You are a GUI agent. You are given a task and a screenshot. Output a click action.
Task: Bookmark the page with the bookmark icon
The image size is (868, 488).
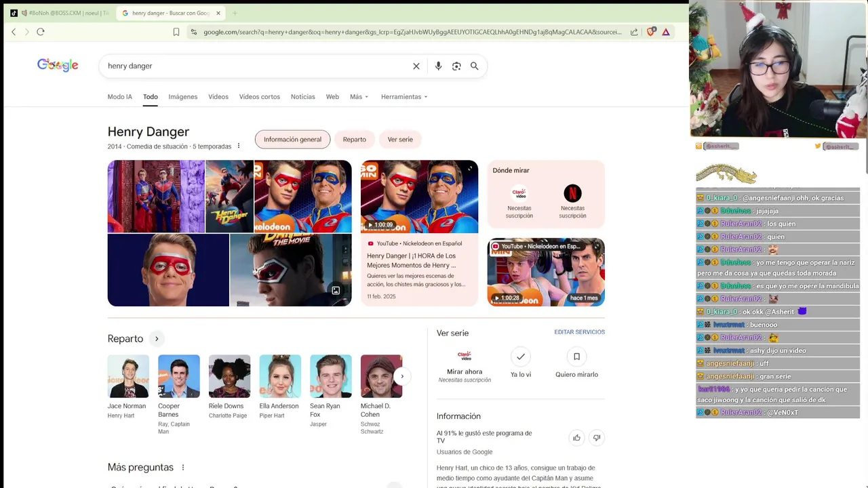click(x=176, y=32)
